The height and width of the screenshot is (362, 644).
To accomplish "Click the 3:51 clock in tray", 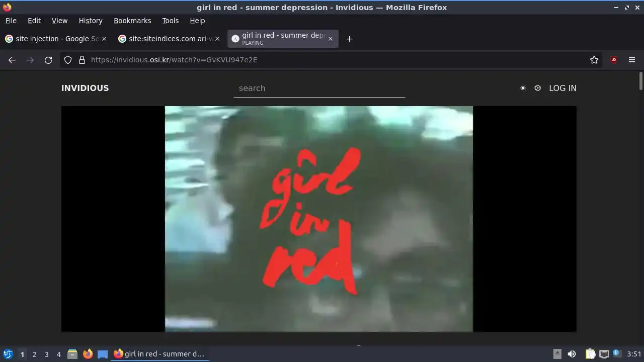I will pos(634,354).
